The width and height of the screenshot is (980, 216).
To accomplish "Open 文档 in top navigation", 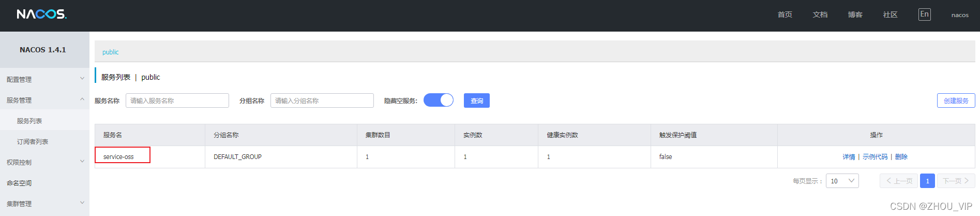I will point(820,15).
